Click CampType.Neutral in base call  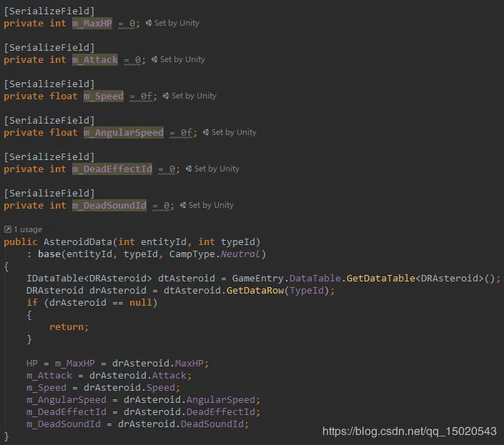coord(214,254)
